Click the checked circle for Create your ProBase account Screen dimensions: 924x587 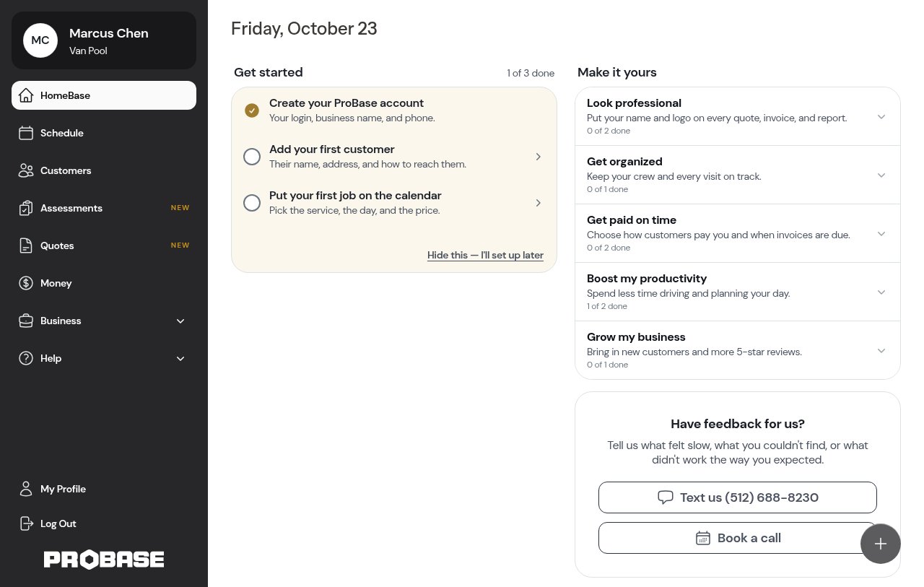tap(252, 110)
